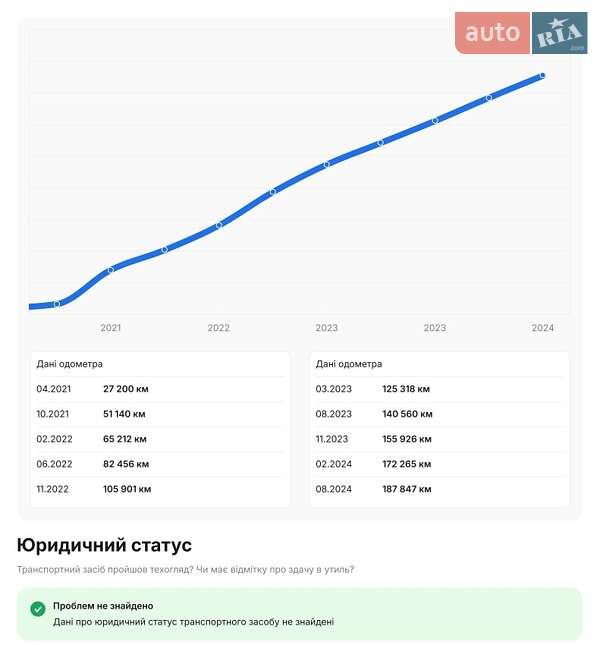Select the first graph data point
The width and height of the screenshot is (600, 645).
click(x=57, y=304)
